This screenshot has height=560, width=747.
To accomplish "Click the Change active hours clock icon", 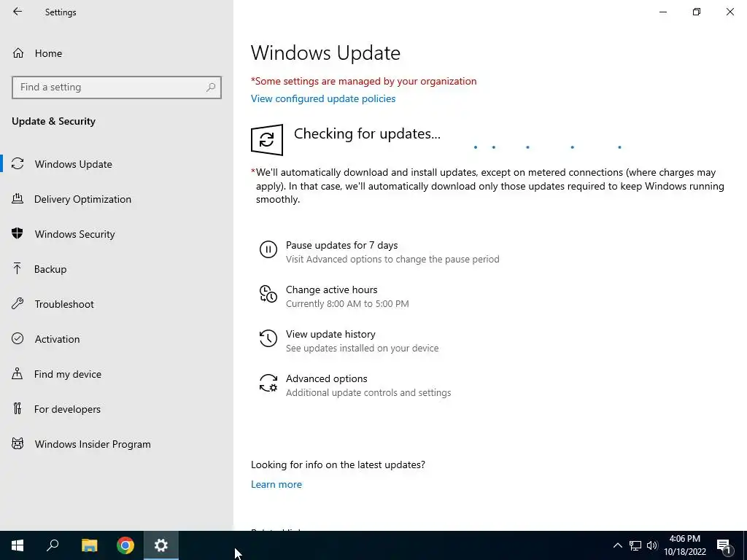I will click(x=268, y=294).
